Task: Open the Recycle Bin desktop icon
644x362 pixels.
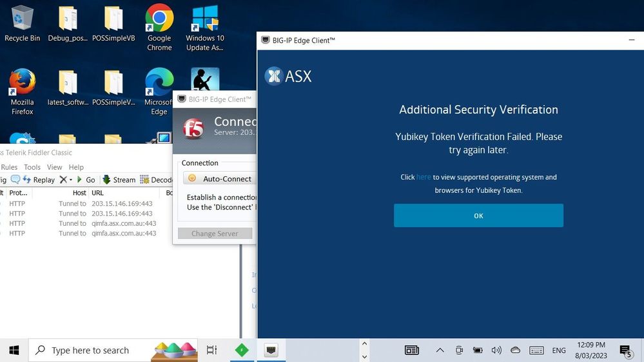Action: point(22,23)
